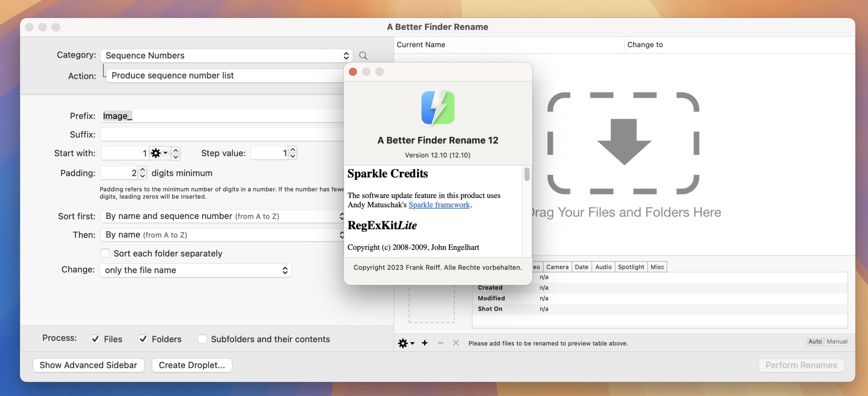Enable Sort each folder separately
The image size is (868, 396).
[x=105, y=253]
